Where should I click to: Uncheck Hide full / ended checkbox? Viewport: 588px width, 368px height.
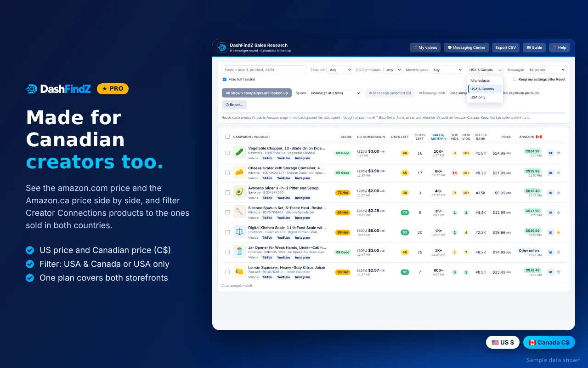tap(225, 79)
